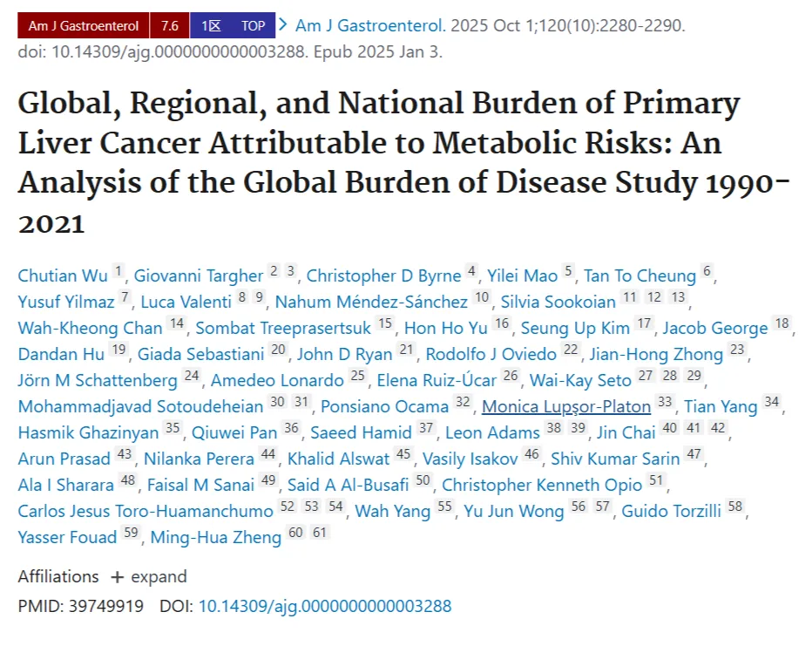
Task: Click the red Am J Gastroenterol badge
Action: [84, 25]
